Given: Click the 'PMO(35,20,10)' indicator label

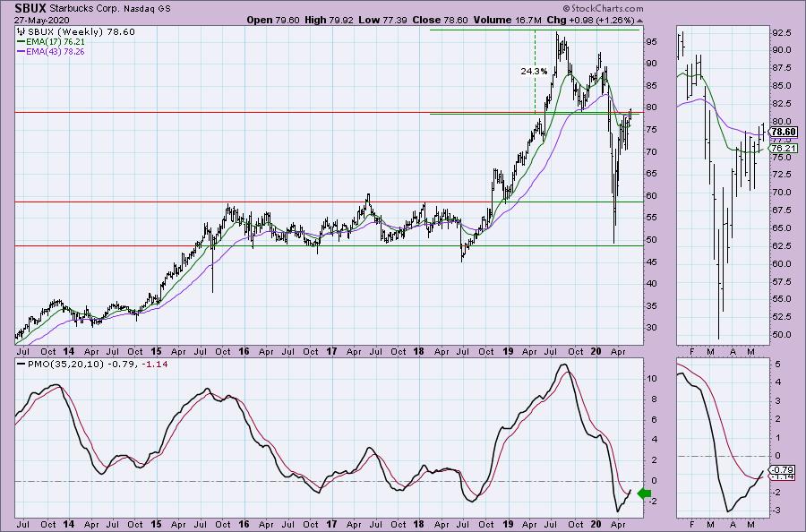Looking at the screenshot, I should click(65, 364).
